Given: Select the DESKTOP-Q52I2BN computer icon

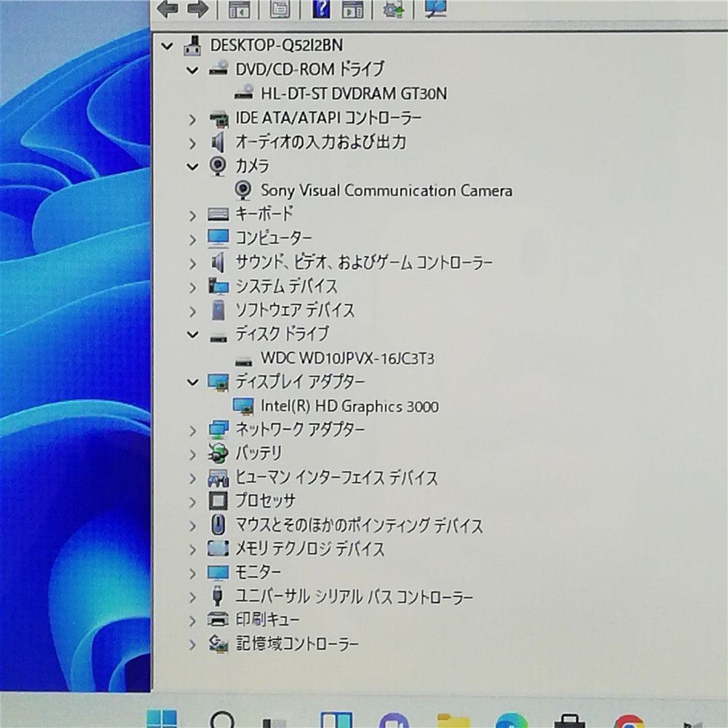Looking at the screenshot, I should [x=193, y=45].
